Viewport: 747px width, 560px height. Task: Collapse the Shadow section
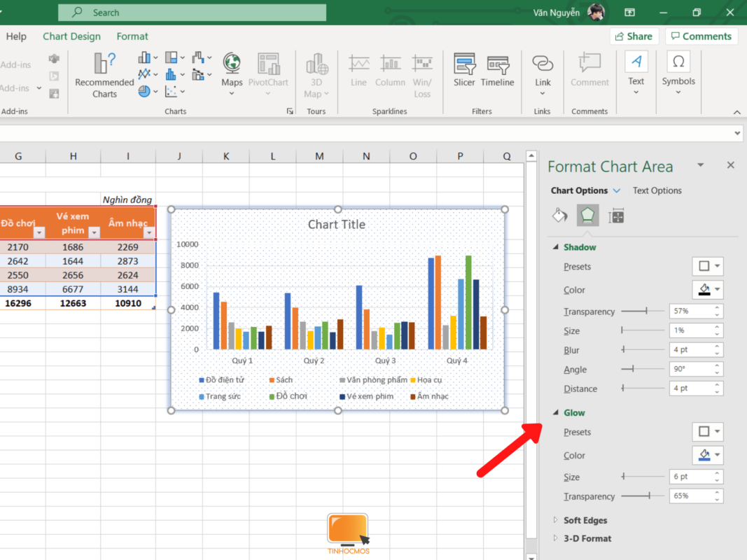(557, 247)
